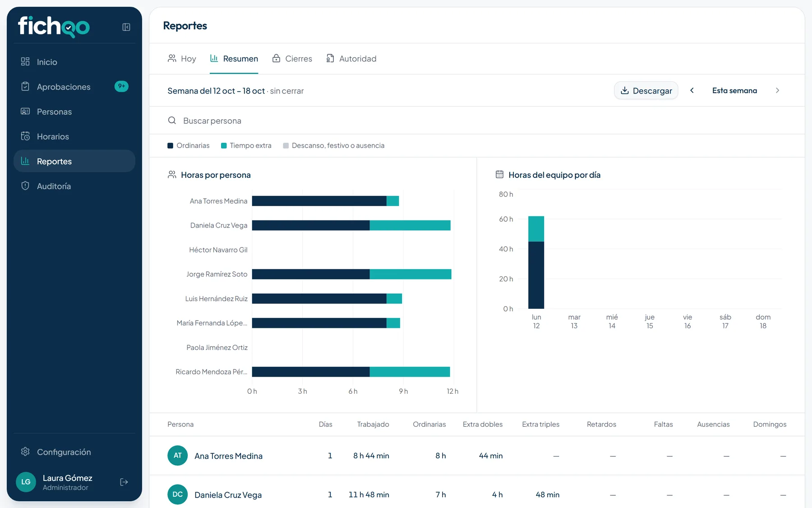Click the 9+ approvals badge
Image resolution: width=812 pixels, height=508 pixels.
(x=121, y=86)
